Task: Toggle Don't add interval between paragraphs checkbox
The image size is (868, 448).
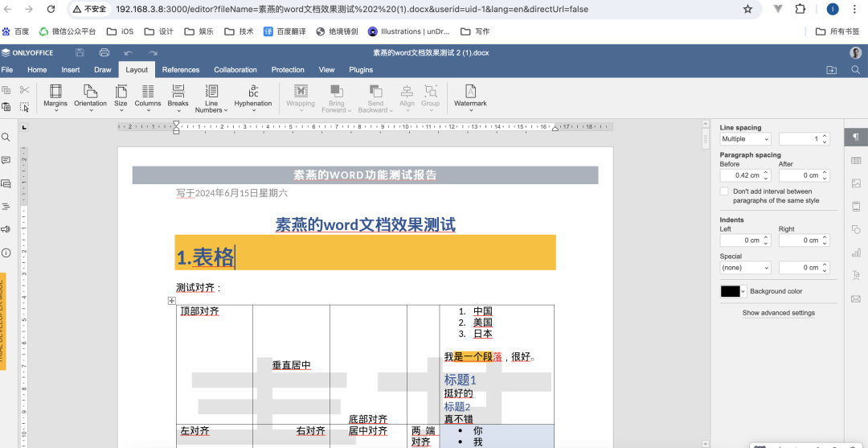Action: point(724,191)
